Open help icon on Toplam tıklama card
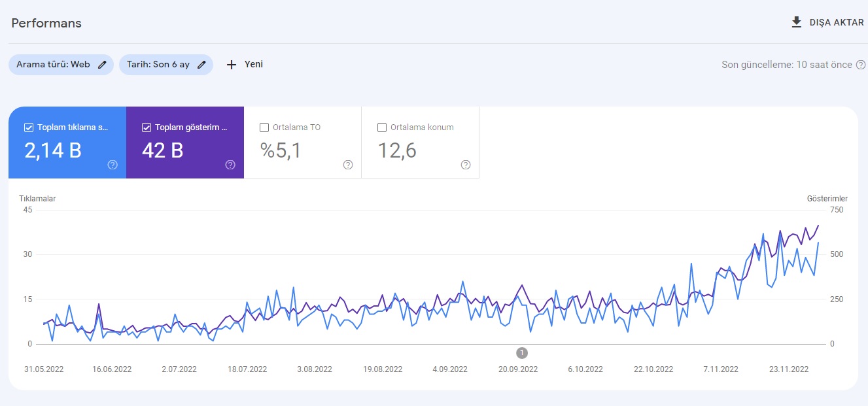Screen dimensions: 868x406 click(x=113, y=165)
